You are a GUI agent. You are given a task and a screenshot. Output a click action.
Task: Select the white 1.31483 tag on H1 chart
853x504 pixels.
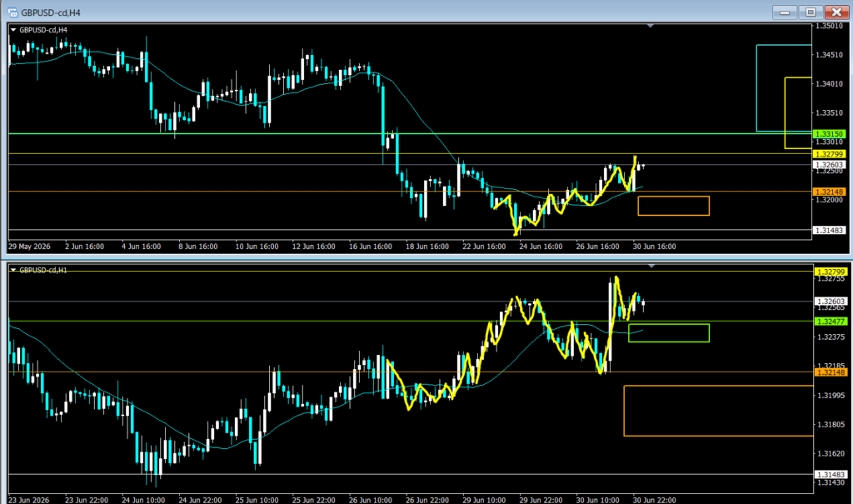tap(831, 475)
